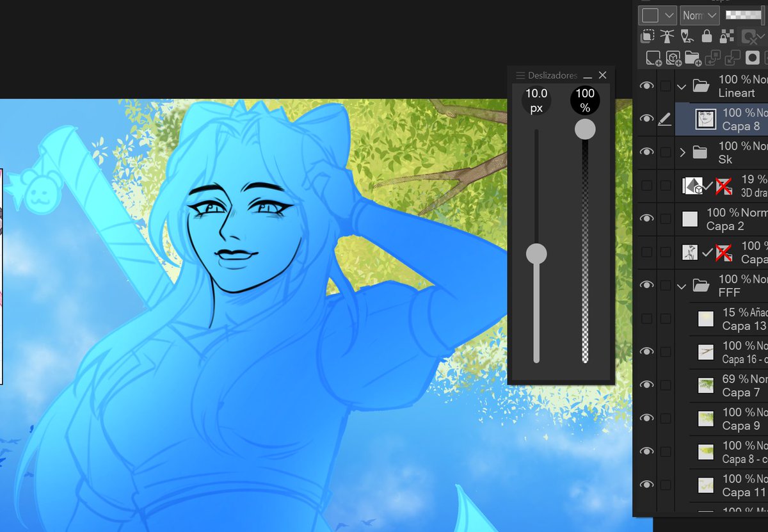
Task: Tick the selection checkbox for Capa 2
Action: coord(666,219)
